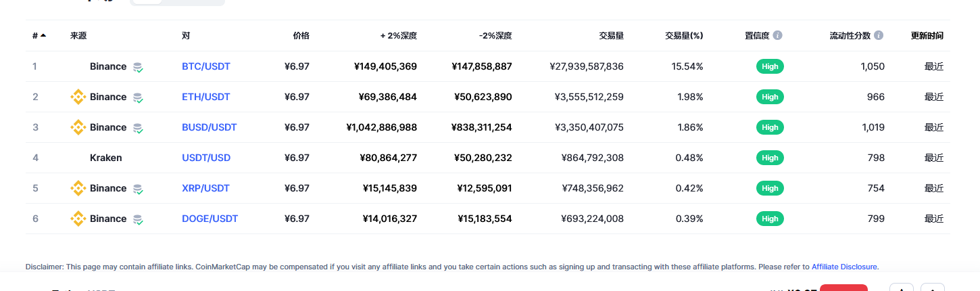Toggle the sort arrow next to the # column
The height and width of the screenshot is (291, 980).
43,35
